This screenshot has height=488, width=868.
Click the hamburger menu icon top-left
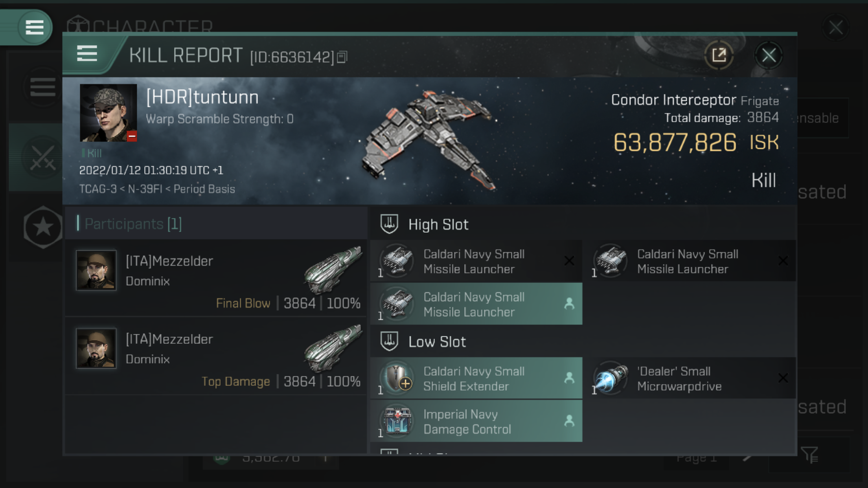point(34,27)
